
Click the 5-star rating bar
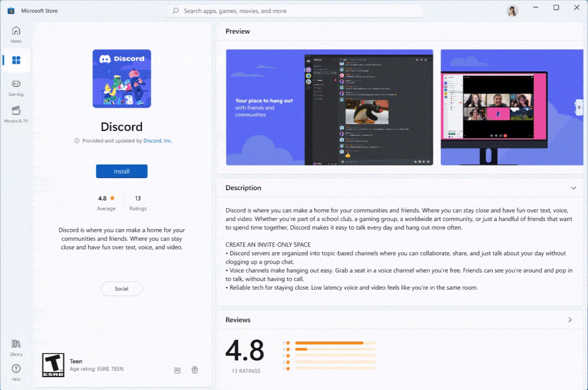[335, 343]
